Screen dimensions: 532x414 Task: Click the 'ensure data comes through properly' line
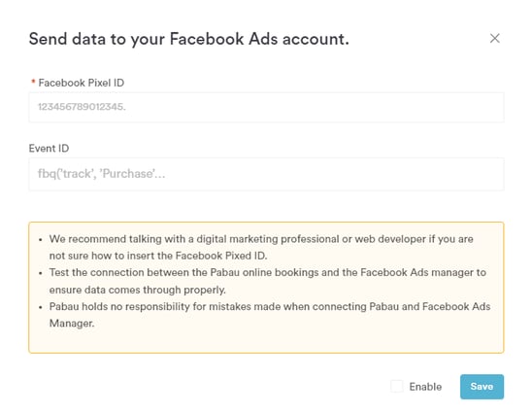point(138,290)
